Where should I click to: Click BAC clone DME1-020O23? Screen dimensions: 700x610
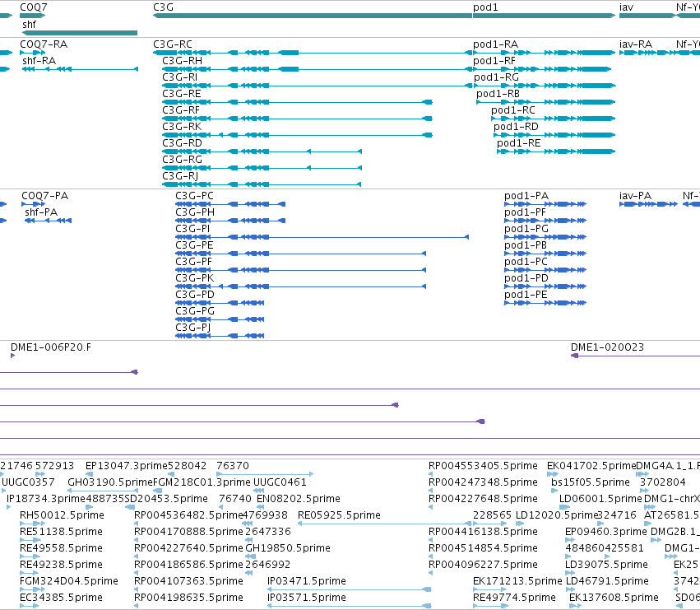607,347
